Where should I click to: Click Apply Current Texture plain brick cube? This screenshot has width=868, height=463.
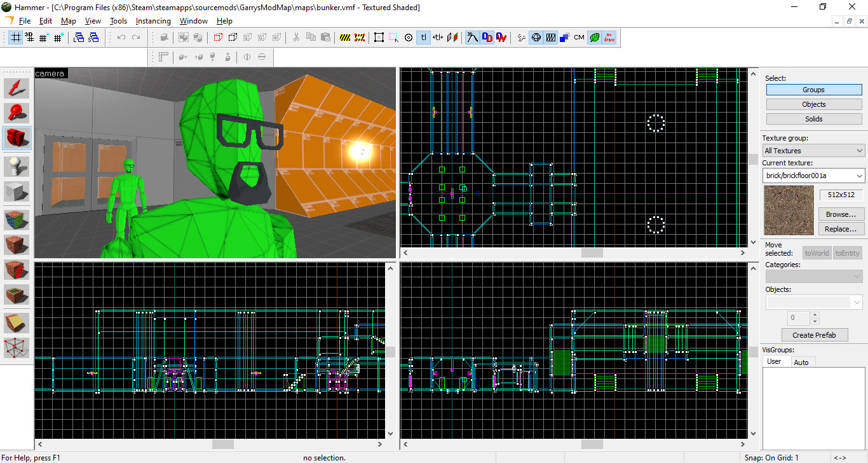17,245
